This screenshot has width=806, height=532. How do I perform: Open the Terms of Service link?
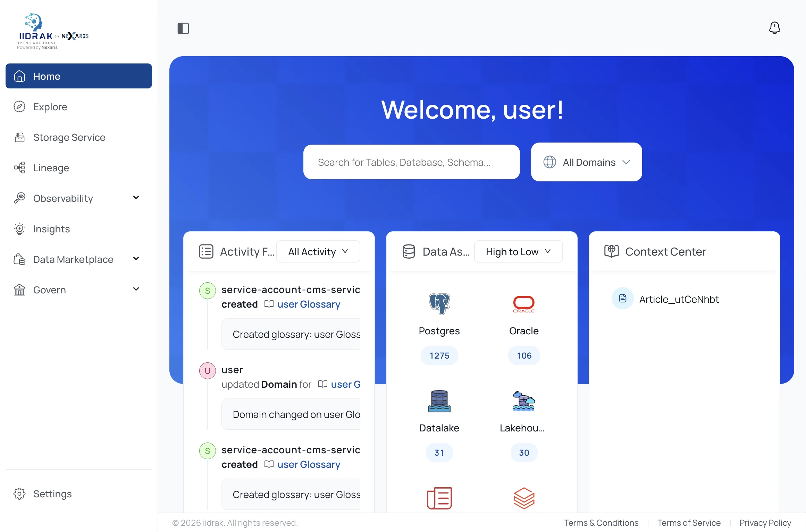pos(689,523)
